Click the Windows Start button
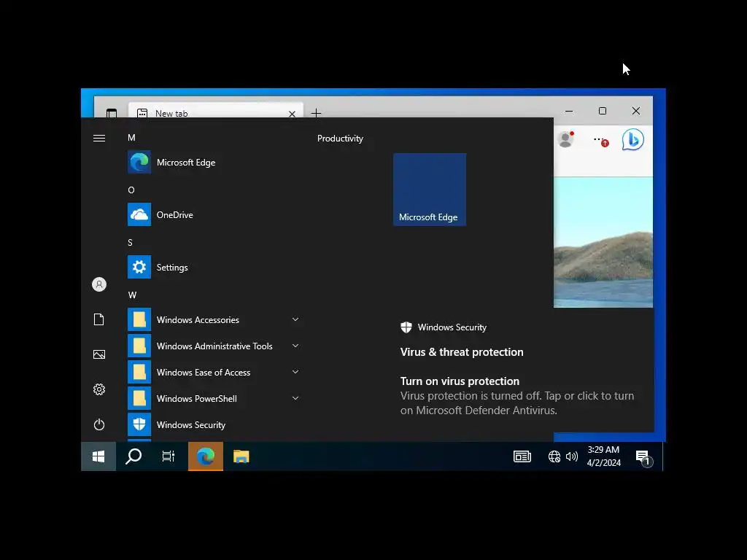The image size is (747, 560). tap(98, 456)
